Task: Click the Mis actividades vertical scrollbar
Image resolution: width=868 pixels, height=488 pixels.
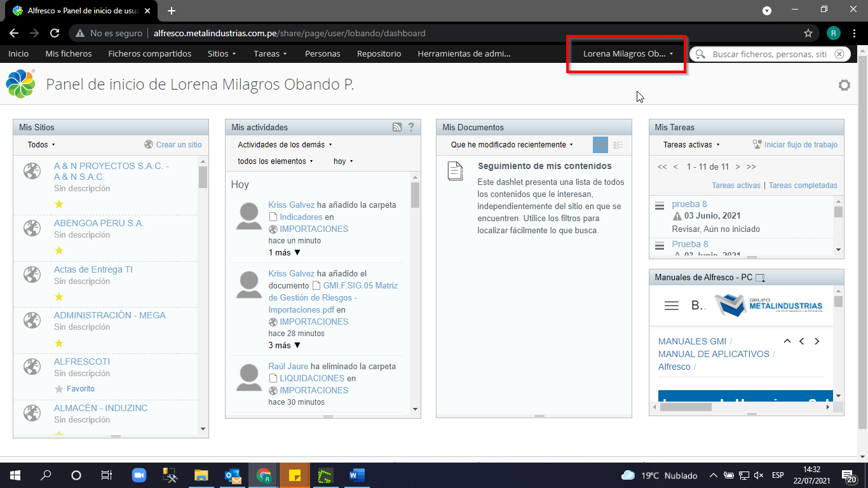Action: (416, 293)
